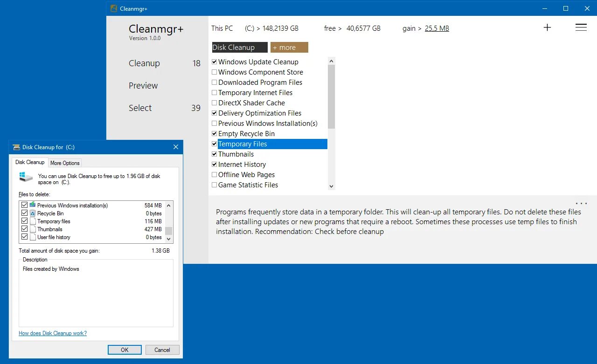Click scroll down arrow in Files to delete list
The height and width of the screenshot is (364, 597).
[x=169, y=239]
